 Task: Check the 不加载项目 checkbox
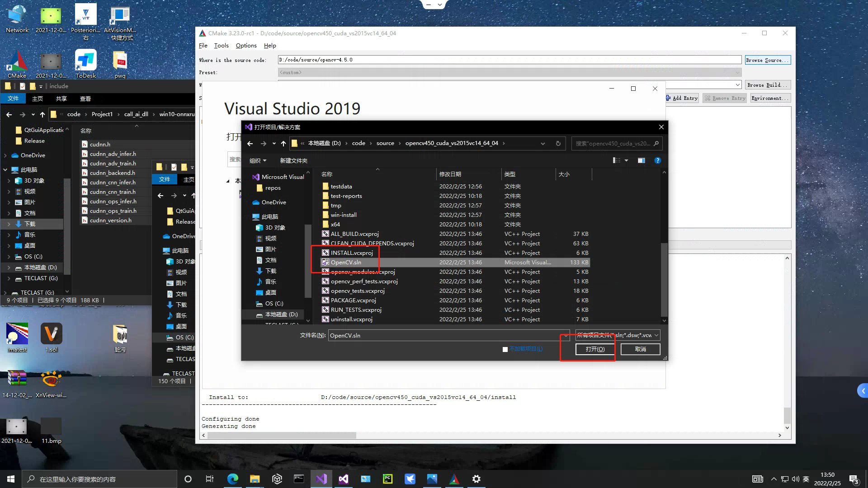[x=505, y=349]
